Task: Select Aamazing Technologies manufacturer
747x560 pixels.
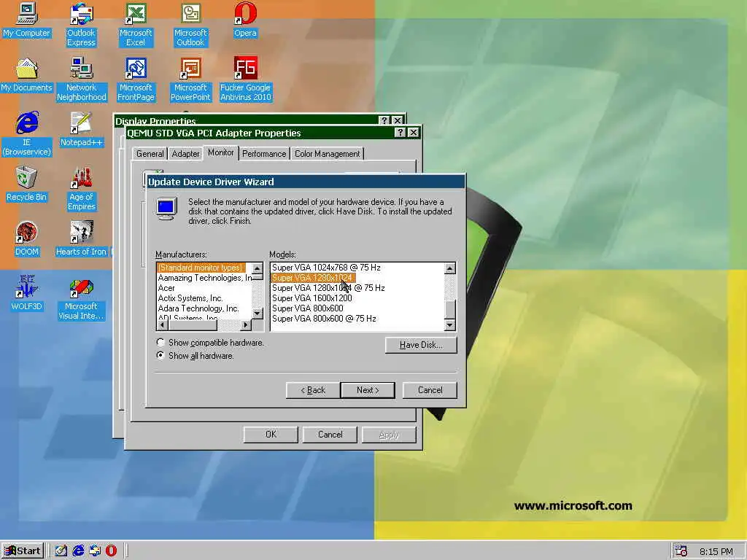Action: click(x=204, y=278)
